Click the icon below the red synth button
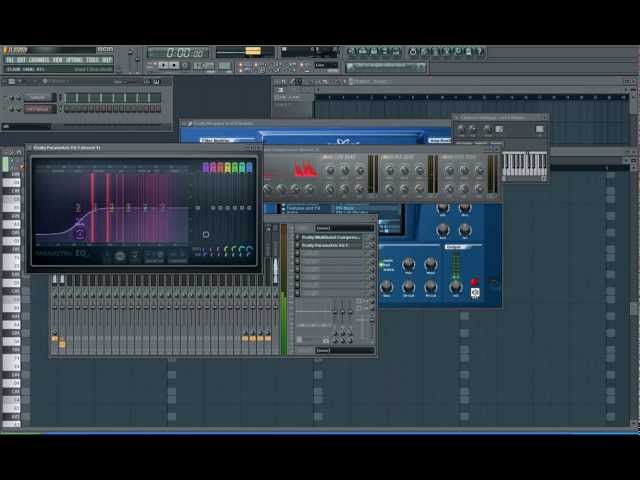The height and width of the screenshot is (480, 640). click(475, 292)
